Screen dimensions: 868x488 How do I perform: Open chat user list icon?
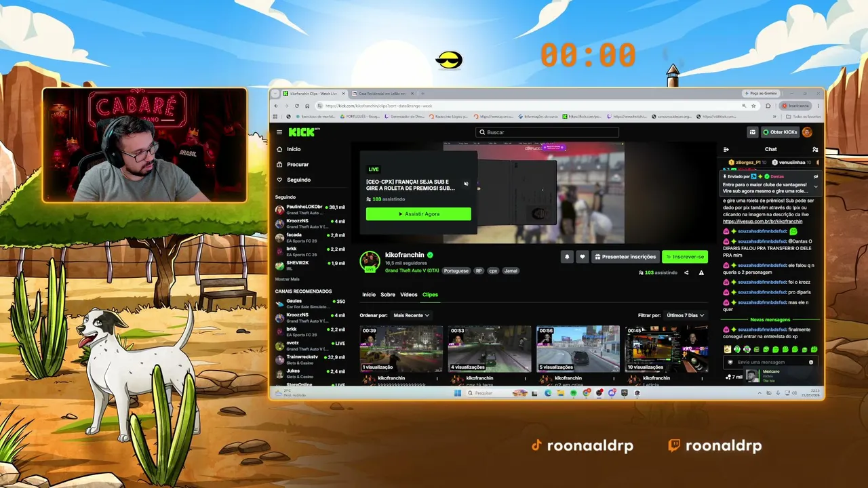coord(815,149)
